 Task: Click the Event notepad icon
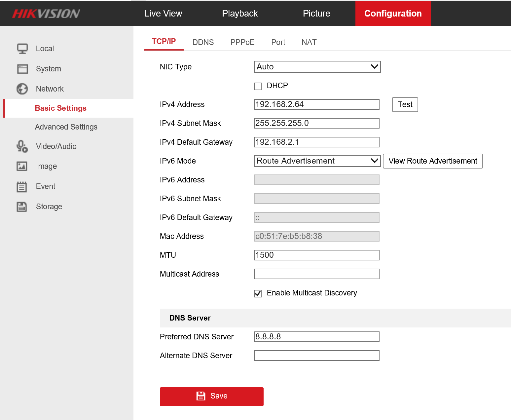pos(22,187)
